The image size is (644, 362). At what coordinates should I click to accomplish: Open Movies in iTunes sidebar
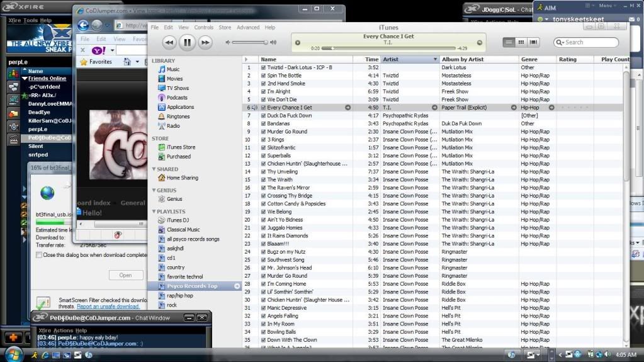(x=174, y=79)
